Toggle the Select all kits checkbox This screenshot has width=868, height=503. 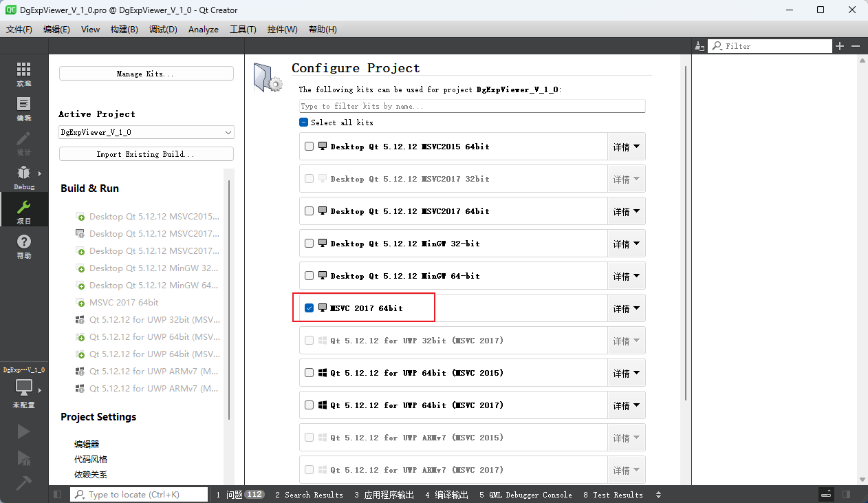(304, 122)
